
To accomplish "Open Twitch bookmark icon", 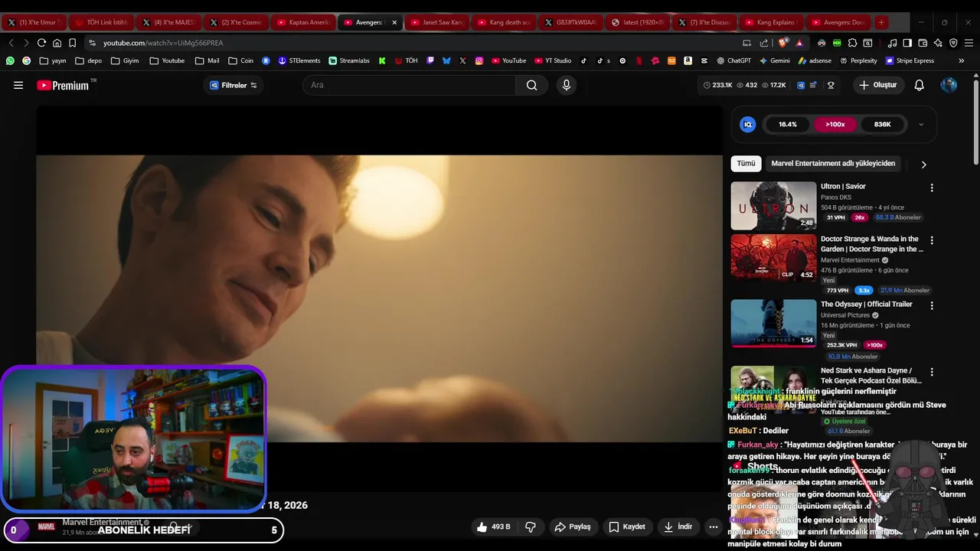I will point(430,60).
